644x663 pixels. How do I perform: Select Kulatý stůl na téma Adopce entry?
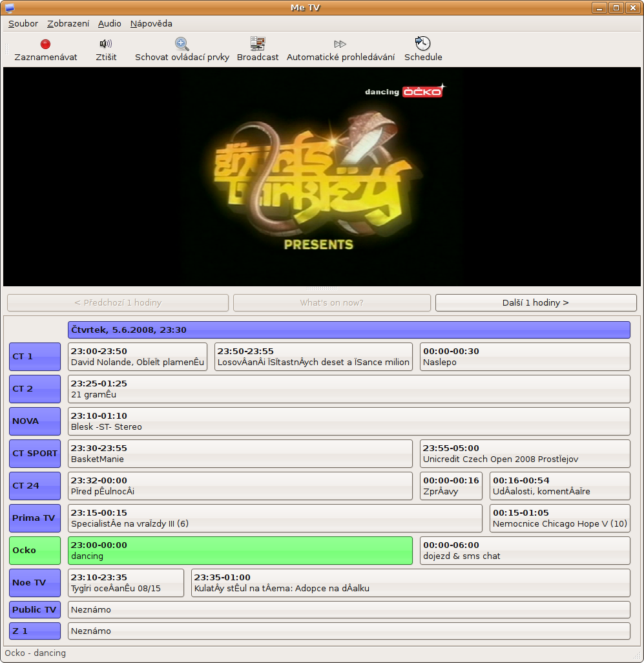tap(411, 583)
